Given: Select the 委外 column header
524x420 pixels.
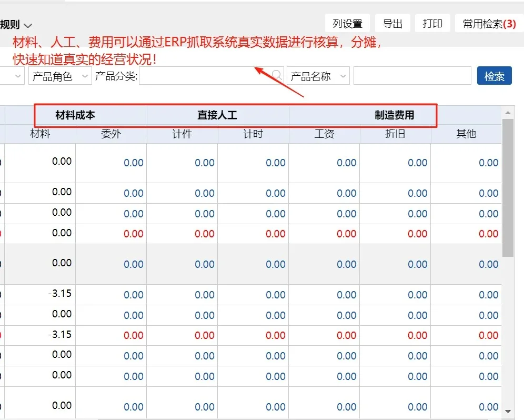Looking at the screenshot, I should (x=111, y=134).
